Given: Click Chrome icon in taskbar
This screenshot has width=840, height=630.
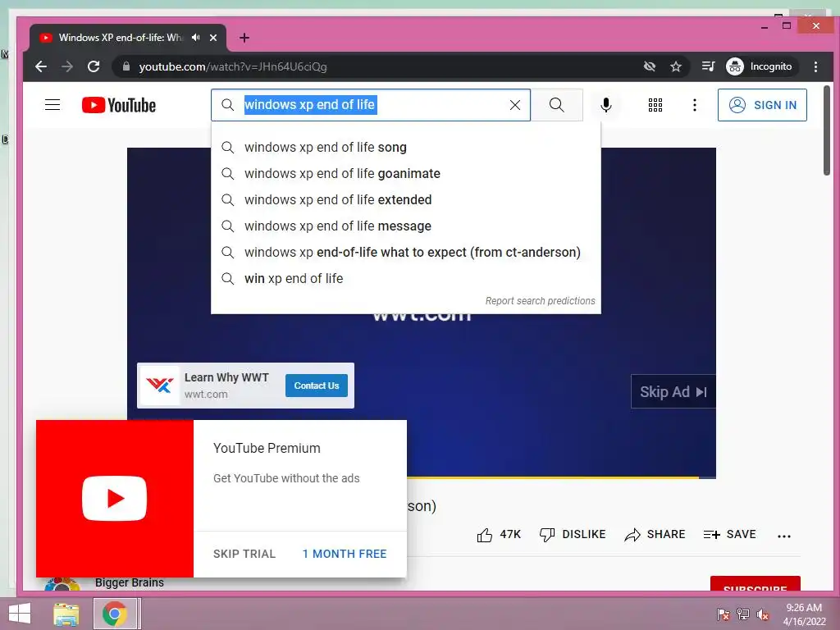Looking at the screenshot, I should pos(115,614).
